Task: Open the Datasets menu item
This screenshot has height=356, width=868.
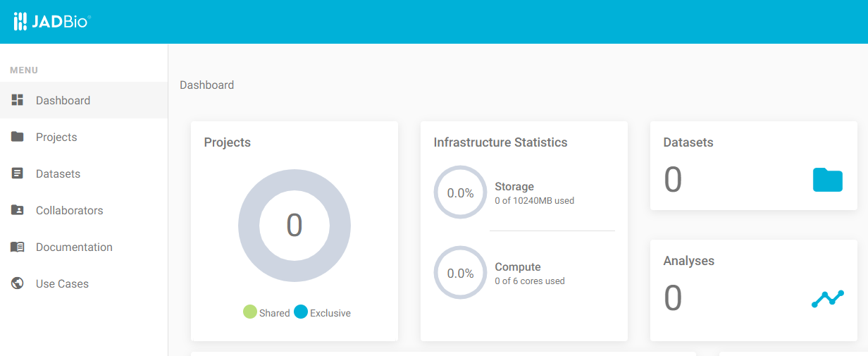Action: 58,173
